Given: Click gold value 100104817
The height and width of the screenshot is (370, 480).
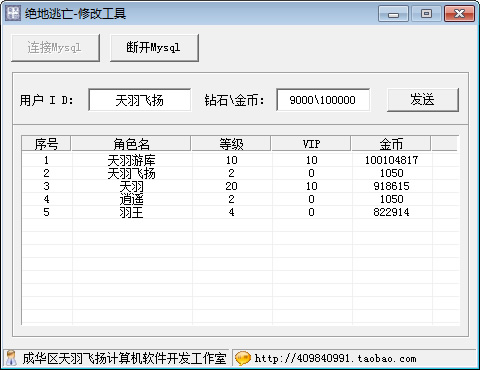Looking at the screenshot, I should (x=391, y=160).
